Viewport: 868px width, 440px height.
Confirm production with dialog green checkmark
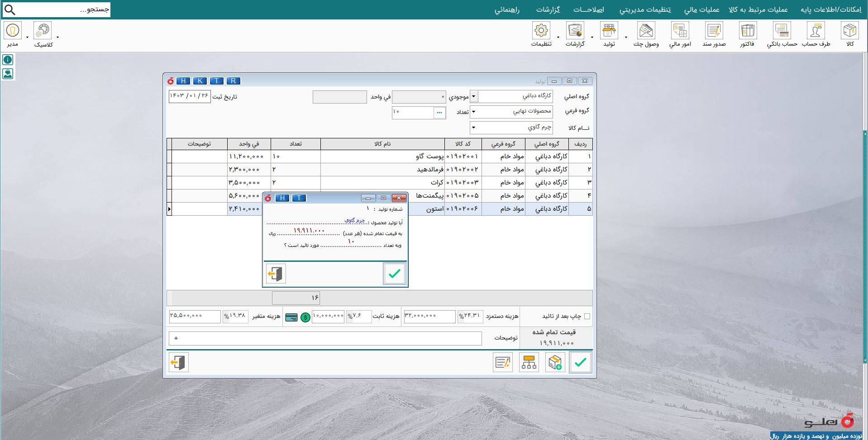394,274
